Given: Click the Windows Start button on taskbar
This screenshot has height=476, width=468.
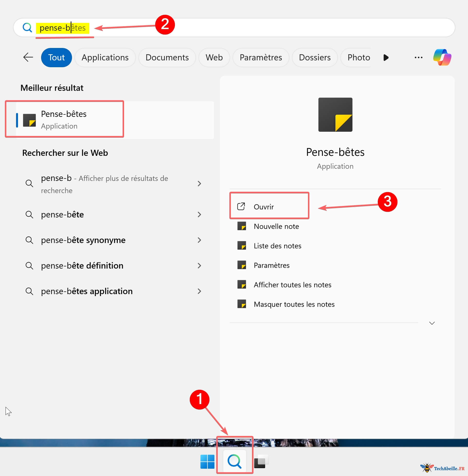Looking at the screenshot, I should pyautogui.click(x=207, y=461).
